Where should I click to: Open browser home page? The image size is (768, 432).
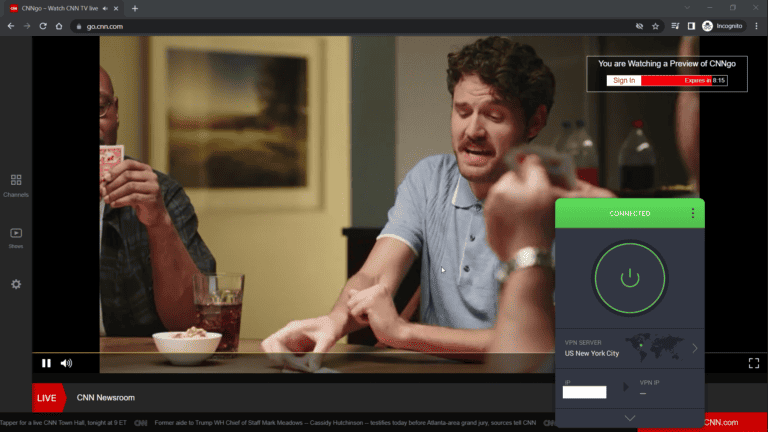click(x=59, y=26)
